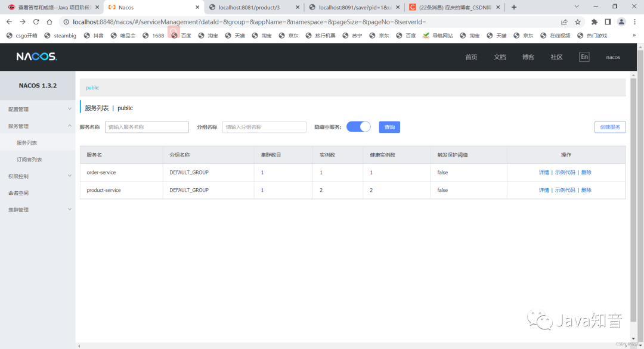
Task: Click the NACOS logo in the header
Action: click(x=36, y=57)
